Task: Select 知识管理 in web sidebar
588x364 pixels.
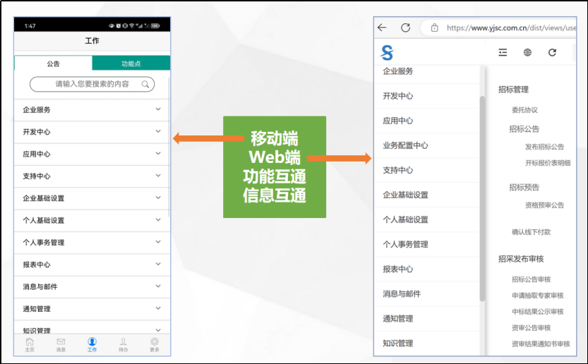Action: (398, 344)
